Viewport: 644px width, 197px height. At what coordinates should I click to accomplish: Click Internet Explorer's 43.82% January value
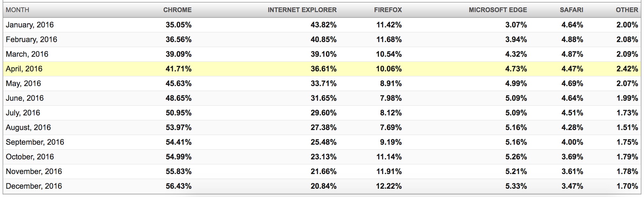323,25
